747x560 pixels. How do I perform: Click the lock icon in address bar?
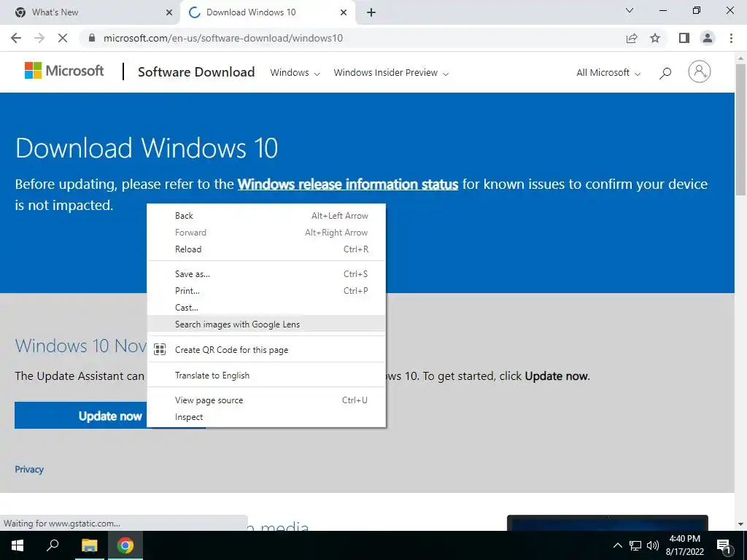coord(92,38)
